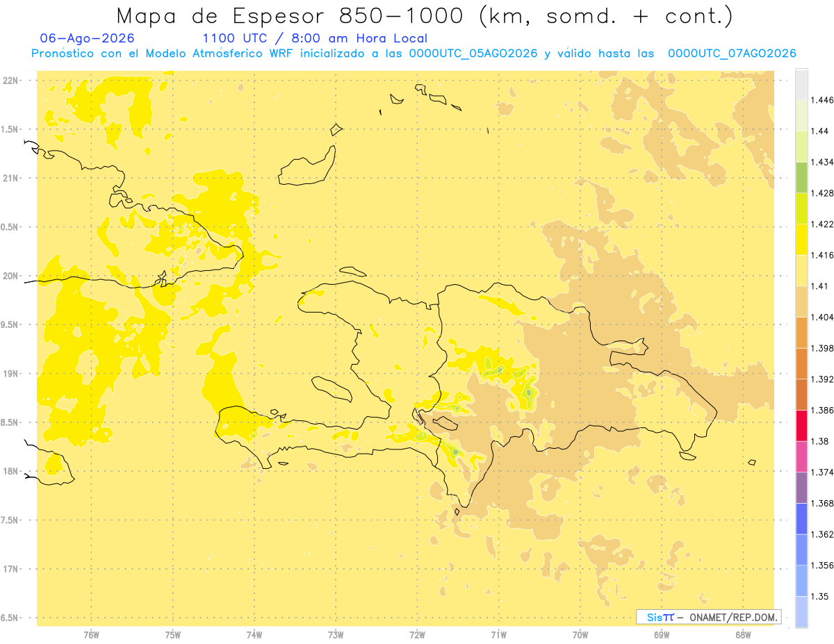This screenshot has height=644, width=834.
Task: Click the legend value 1.356
Action: pyautogui.click(x=824, y=565)
